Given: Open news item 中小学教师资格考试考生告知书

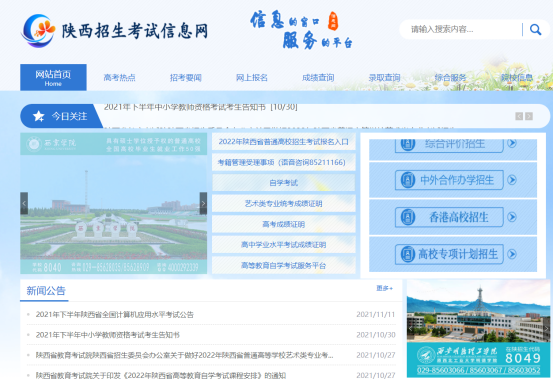Looking at the screenshot, I should (108, 335).
